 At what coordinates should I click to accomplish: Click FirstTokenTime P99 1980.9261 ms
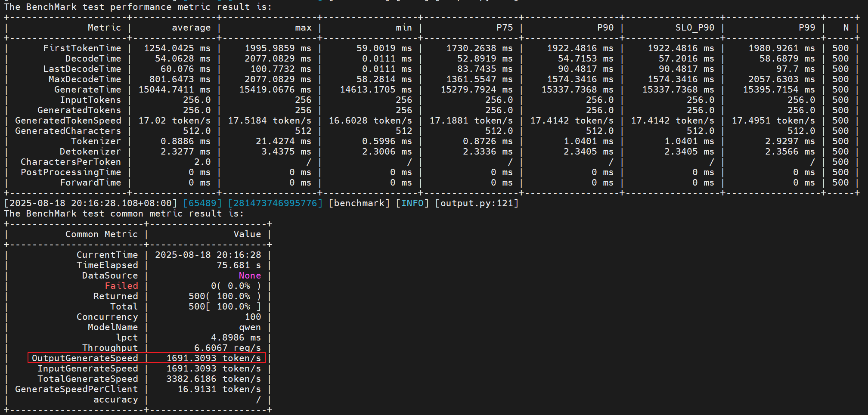781,48
